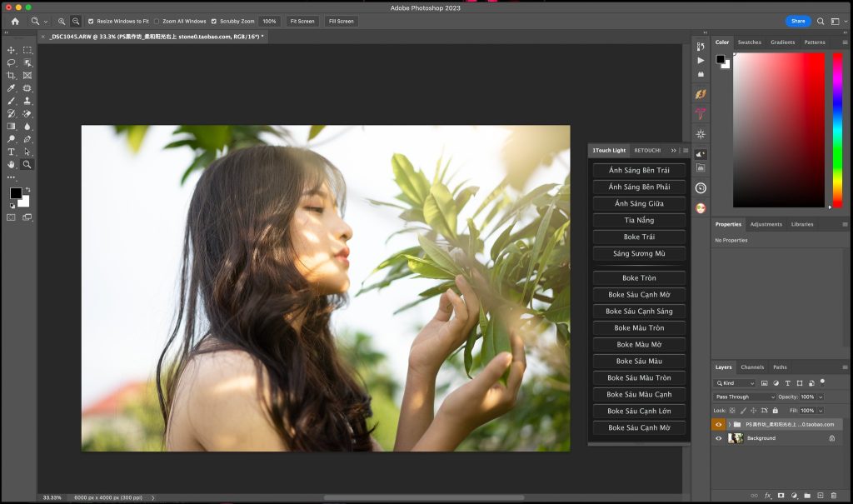Select the Crop tool

coord(12,75)
